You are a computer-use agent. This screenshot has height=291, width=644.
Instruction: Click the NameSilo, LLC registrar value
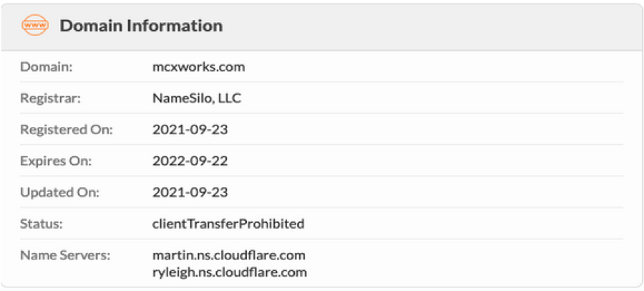pos(197,98)
